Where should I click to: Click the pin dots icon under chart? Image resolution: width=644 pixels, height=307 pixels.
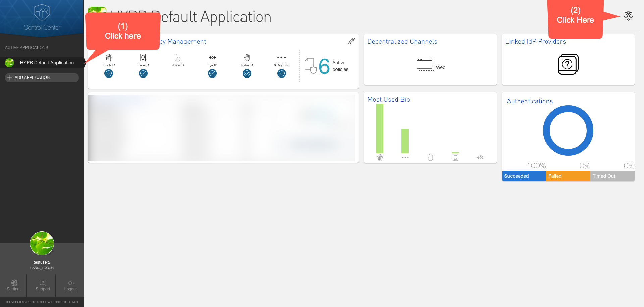405,157
